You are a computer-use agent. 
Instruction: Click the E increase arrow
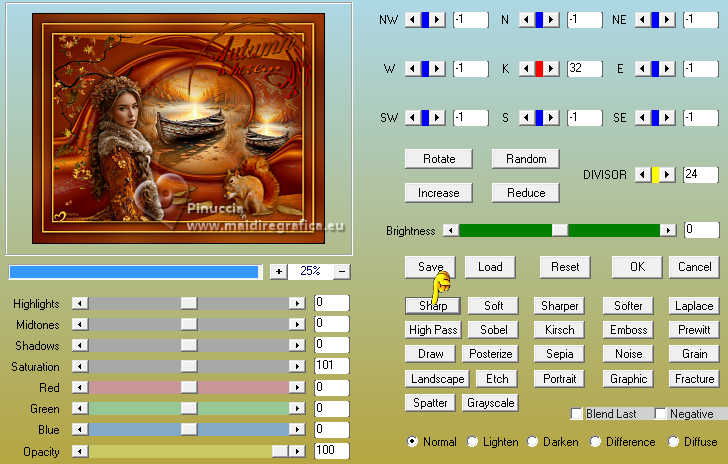coord(667,69)
